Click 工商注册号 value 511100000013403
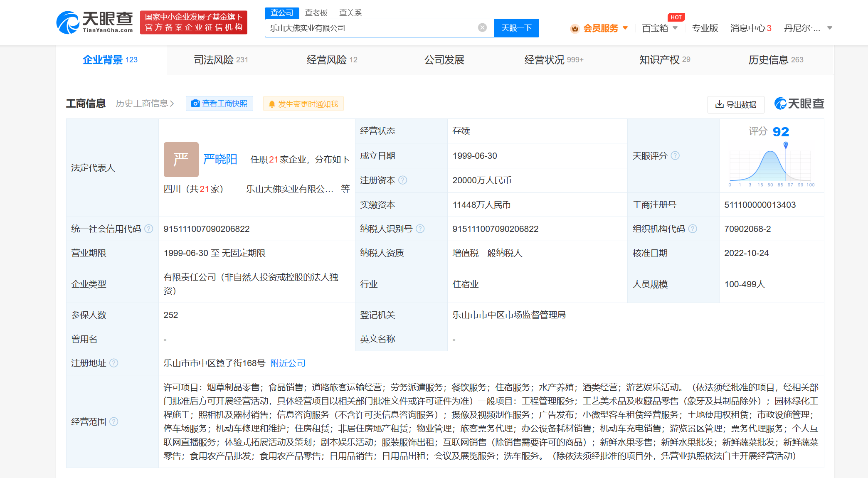 760,205
